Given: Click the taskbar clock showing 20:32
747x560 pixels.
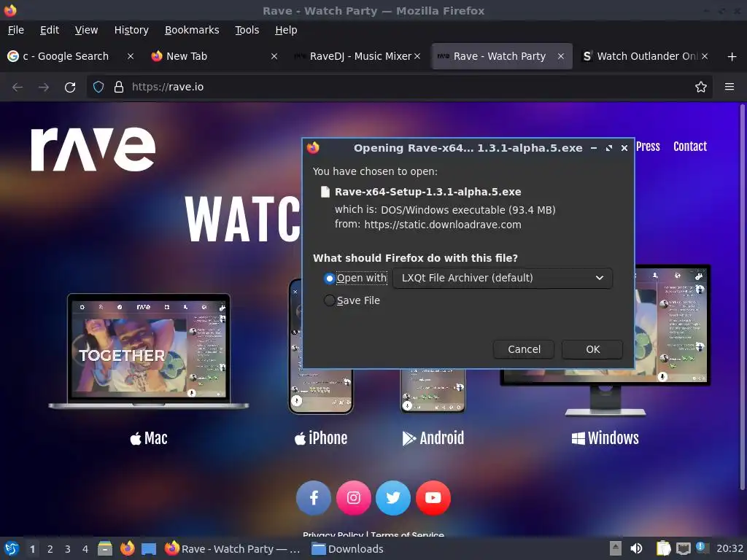Looking at the screenshot, I should pos(729,549).
